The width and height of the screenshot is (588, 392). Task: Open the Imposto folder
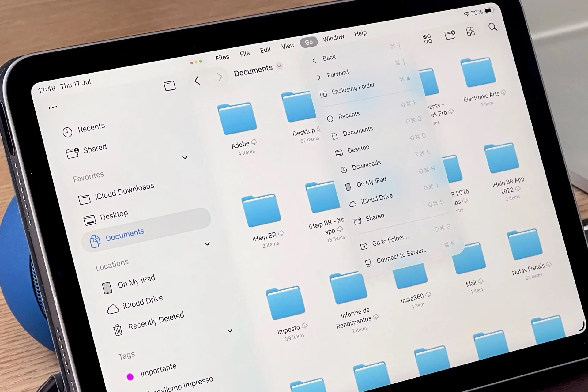285,303
